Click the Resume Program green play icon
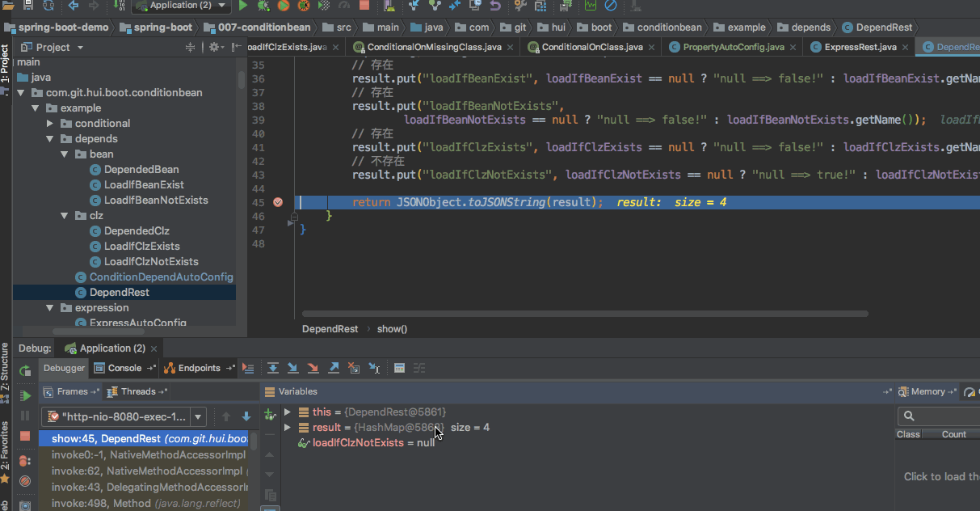The height and width of the screenshot is (511, 980). (x=25, y=396)
